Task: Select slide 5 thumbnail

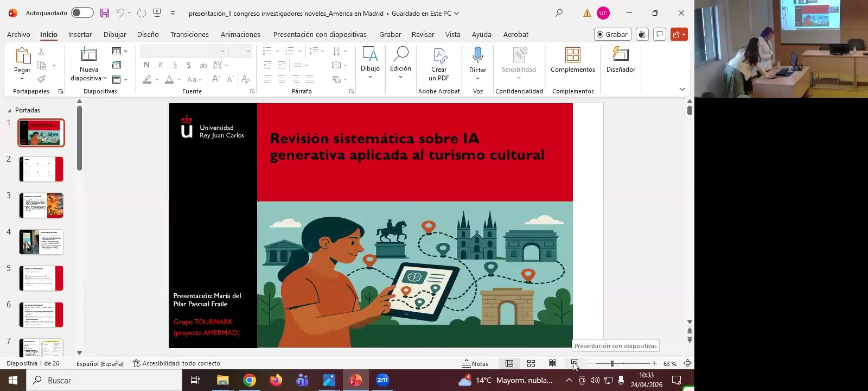Action: pos(41,279)
